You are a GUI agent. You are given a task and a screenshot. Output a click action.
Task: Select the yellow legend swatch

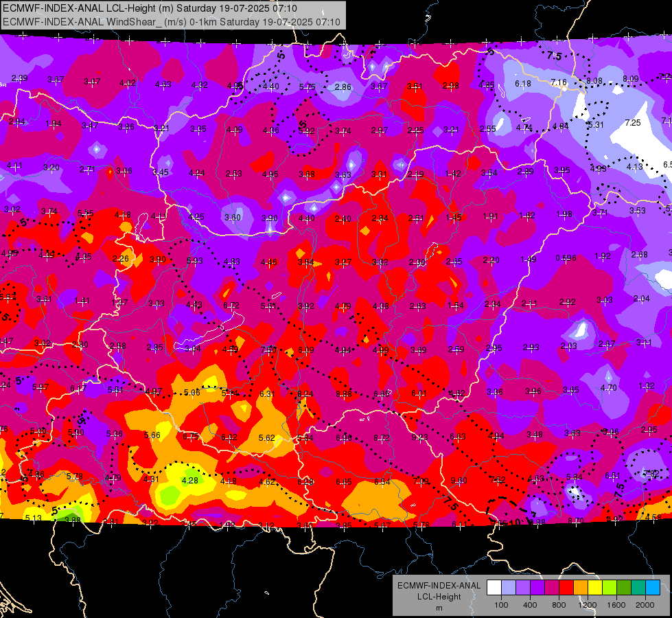595,588
